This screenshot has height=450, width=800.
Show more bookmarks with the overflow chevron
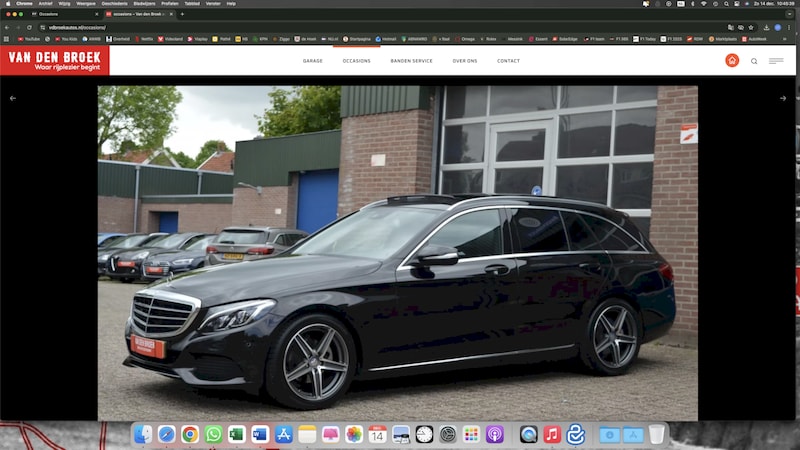[784, 39]
